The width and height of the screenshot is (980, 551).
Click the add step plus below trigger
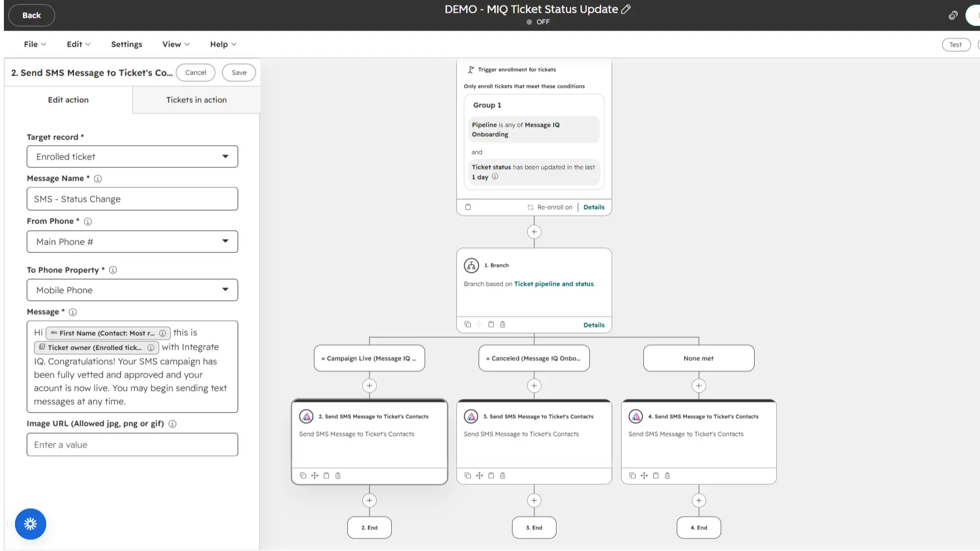(x=534, y=232)
